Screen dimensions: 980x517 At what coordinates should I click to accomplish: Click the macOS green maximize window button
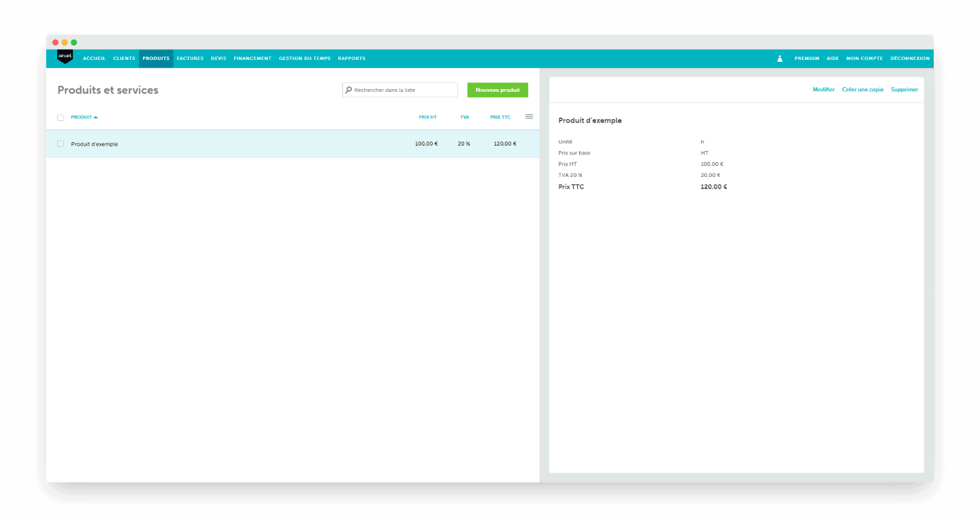[x=74, y=42]
